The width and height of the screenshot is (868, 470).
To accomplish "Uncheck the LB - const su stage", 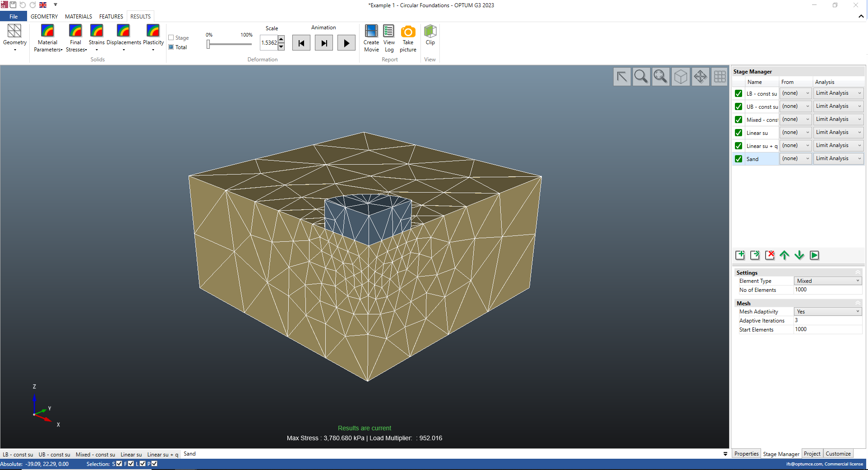I will (x=739, y=93).
